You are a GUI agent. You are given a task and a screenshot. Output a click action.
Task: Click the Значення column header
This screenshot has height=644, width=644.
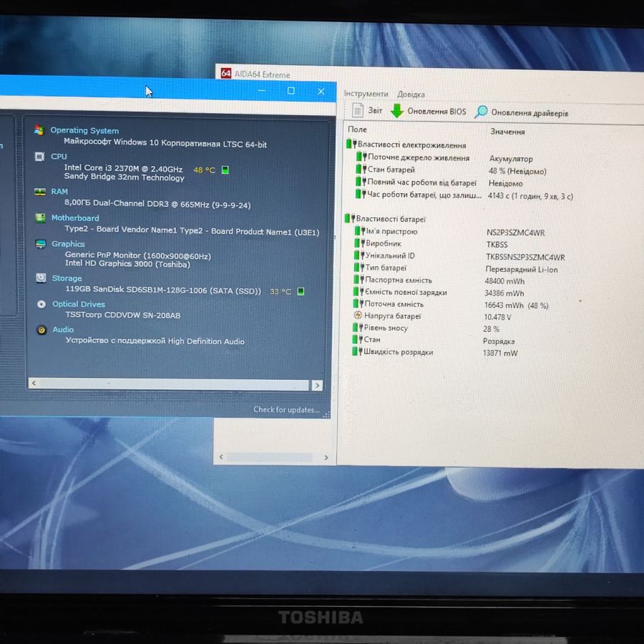507,132
